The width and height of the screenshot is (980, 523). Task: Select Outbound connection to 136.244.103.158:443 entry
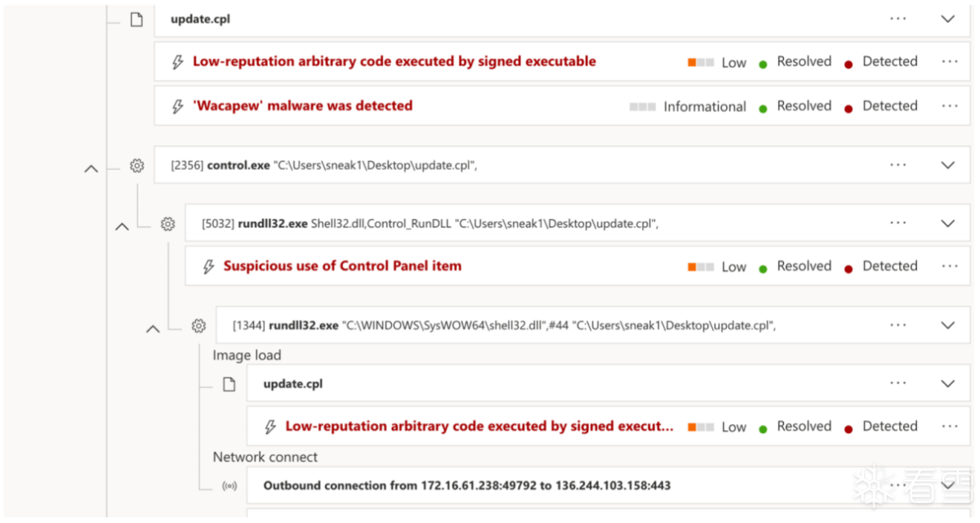(x=466, y=486)
